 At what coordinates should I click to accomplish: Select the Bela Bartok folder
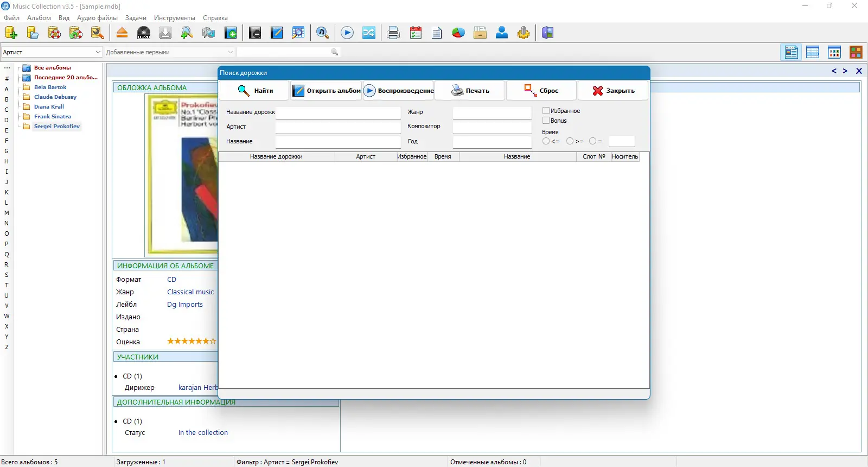pyautogui.click(x=50, y=87)
